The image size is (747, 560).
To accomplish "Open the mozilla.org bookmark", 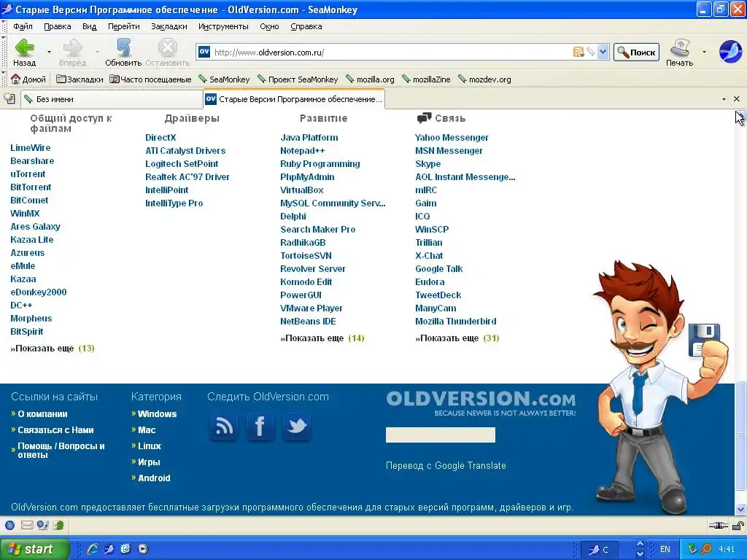I will coord(370,79).
